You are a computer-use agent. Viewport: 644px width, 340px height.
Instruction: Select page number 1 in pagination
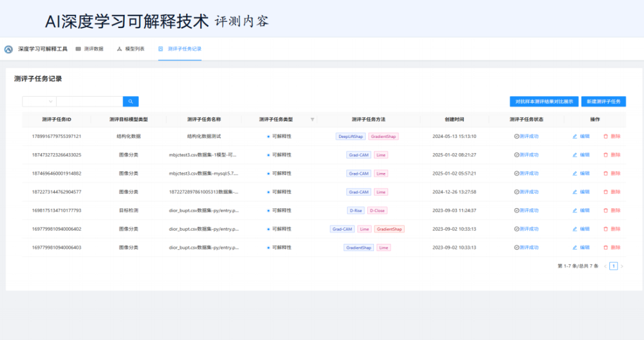(614, 266)
